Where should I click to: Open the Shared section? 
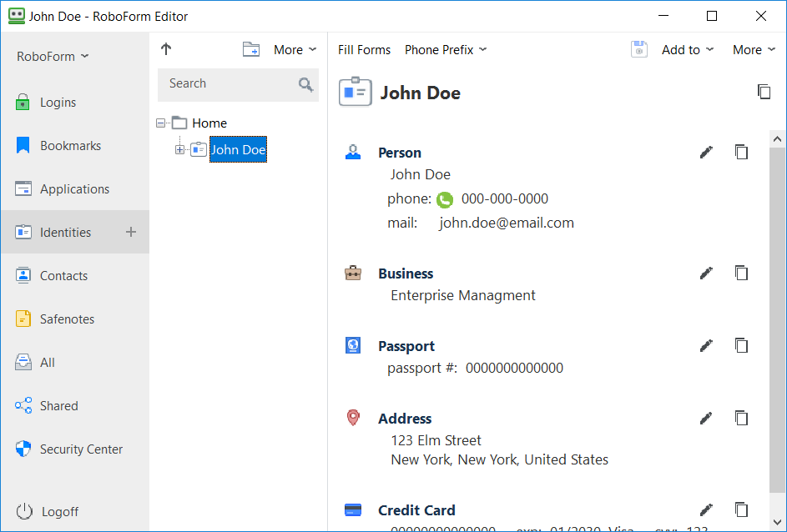[x=75, y=405]
